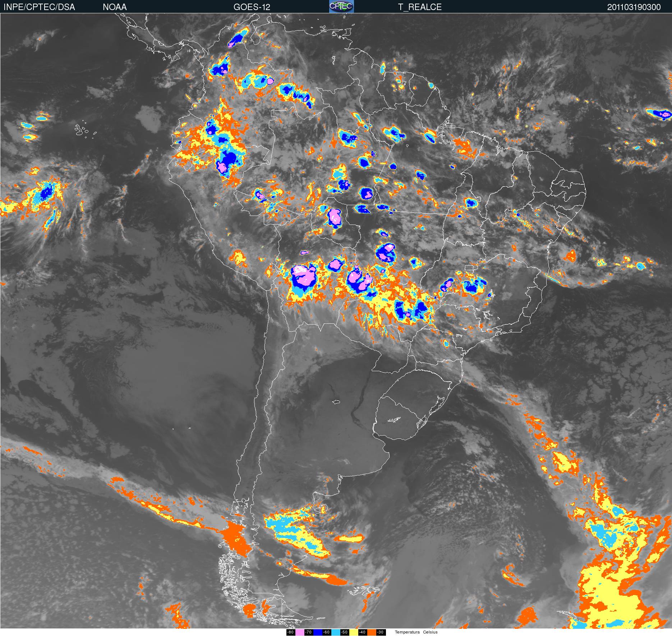Pick the light blue legend swatch
Viewport: 672px width, 636px height.
click(336, 632)
